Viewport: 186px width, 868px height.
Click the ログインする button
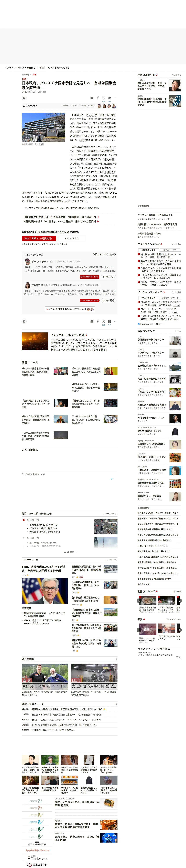[x=72, y=239]
